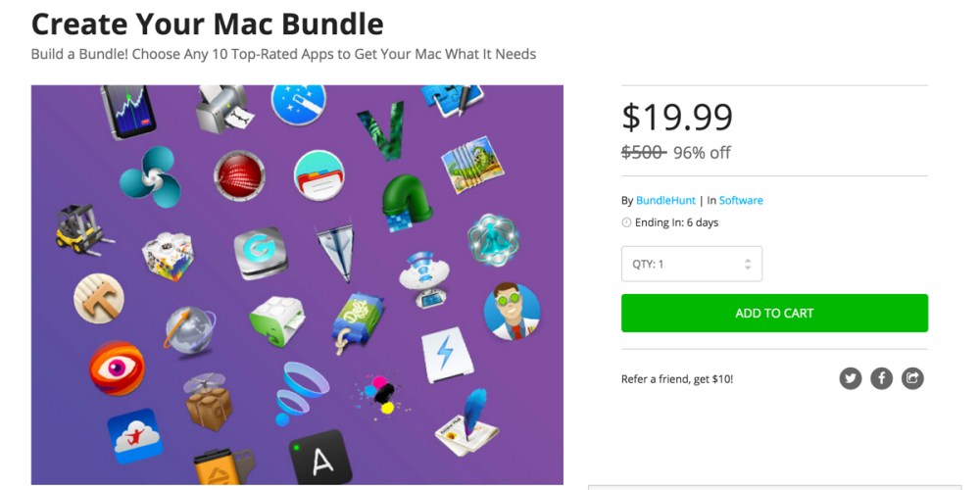
Task: Click the Refer a friend text
Action: pyautogui.click(x=677, y=379)
